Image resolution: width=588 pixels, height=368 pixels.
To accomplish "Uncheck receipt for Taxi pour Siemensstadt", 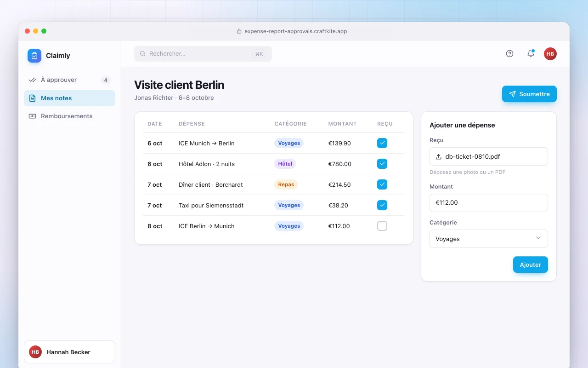I will pos(382,205).
